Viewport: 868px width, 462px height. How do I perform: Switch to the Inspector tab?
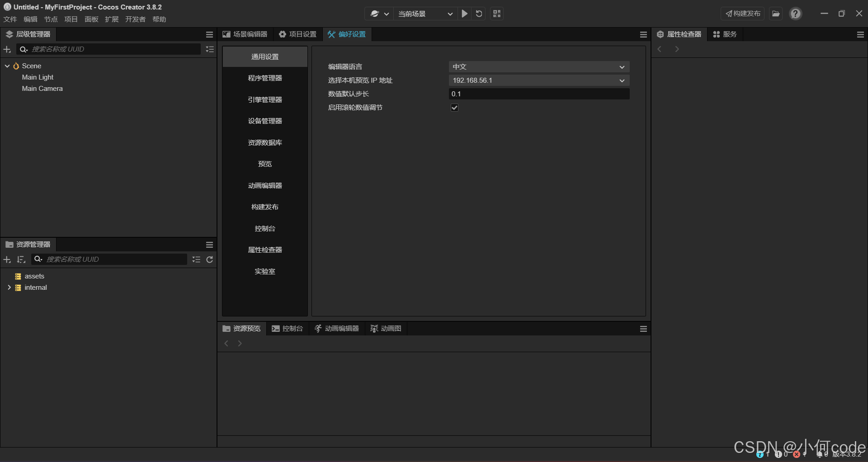point(679,34)
